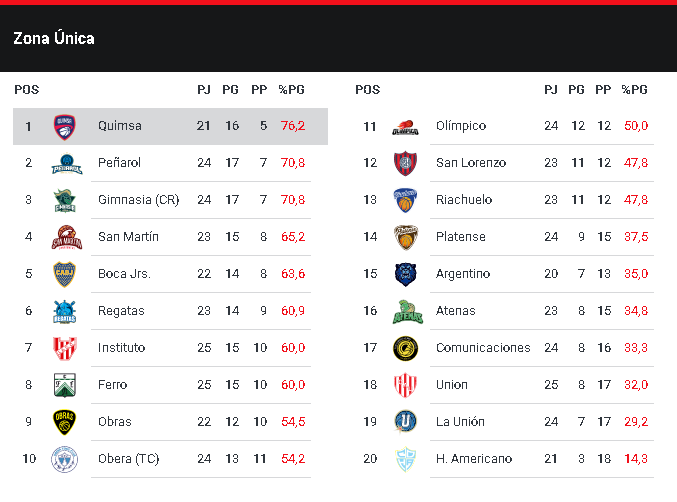
Task: Select the Riachuelo team name
Action: (464, 200)
